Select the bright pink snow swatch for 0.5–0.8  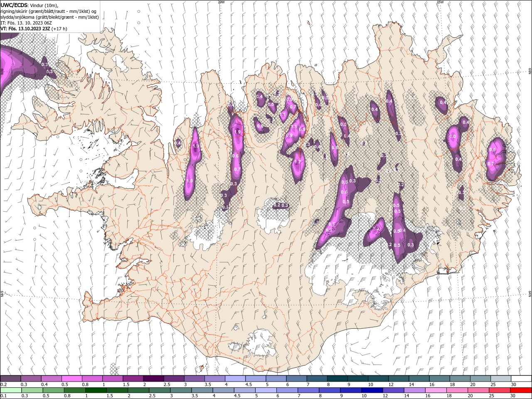pyautogui.click(x=71, y=379)
